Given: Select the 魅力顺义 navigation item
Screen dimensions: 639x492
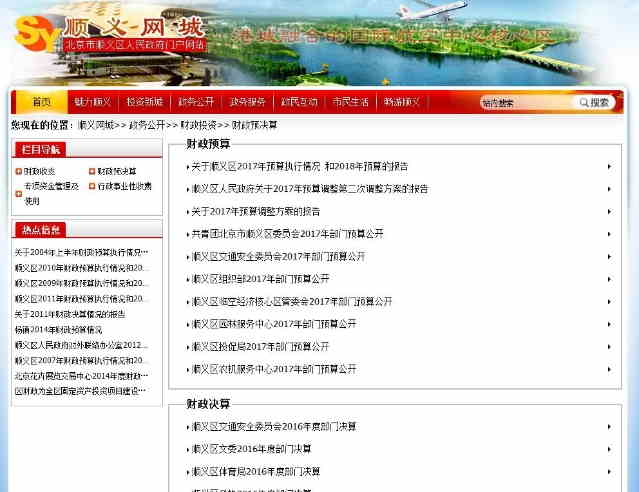Looking at the screenshot, I should pyautogui.click(x=93, y=102).
